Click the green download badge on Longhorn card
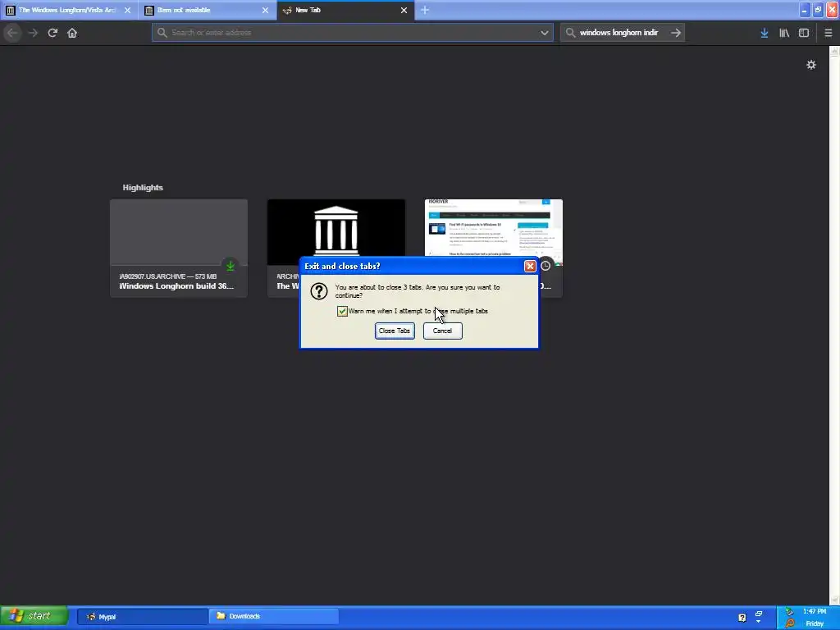The height and width of the screenshot is (630, 840). click(x=231, y=265)
